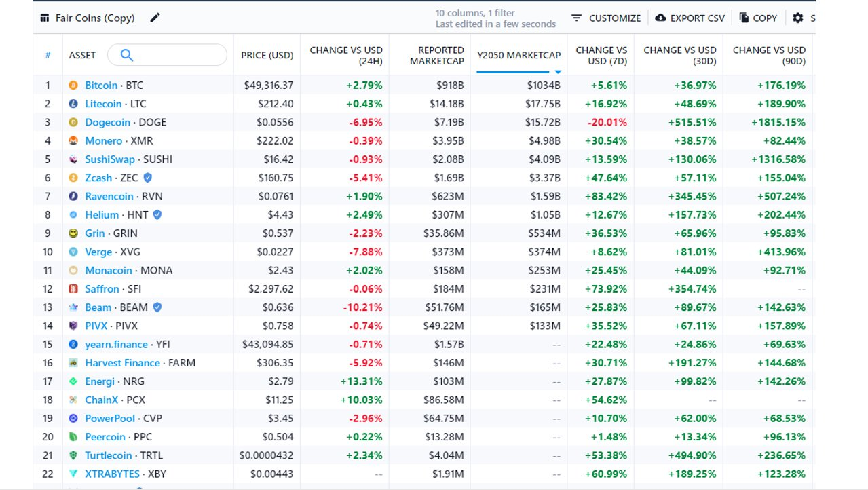Click the verified badge next to Zcash
Screen dimensions: 868x490
pos(147,178)
